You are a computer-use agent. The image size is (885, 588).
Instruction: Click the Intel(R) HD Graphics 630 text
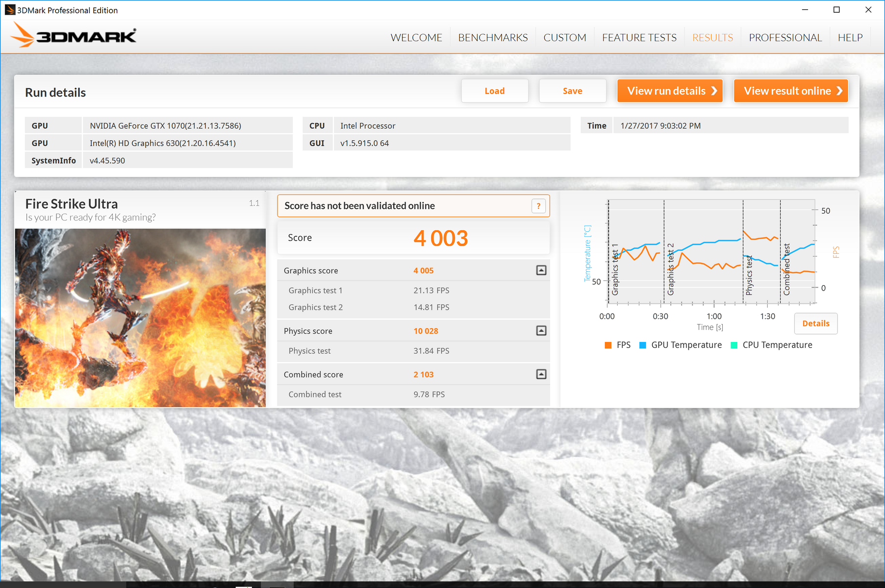[x=163, y=143]
